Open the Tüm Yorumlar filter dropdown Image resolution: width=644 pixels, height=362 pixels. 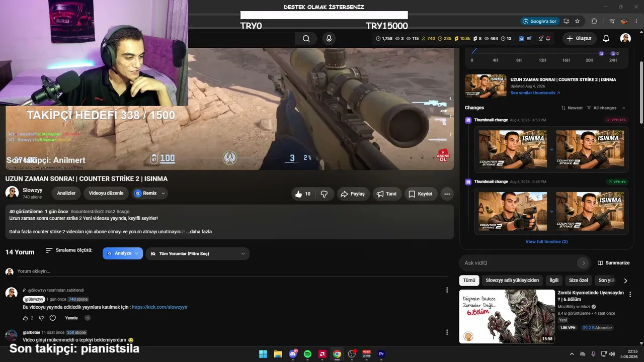pyautogui.click(x=197, y=254)
